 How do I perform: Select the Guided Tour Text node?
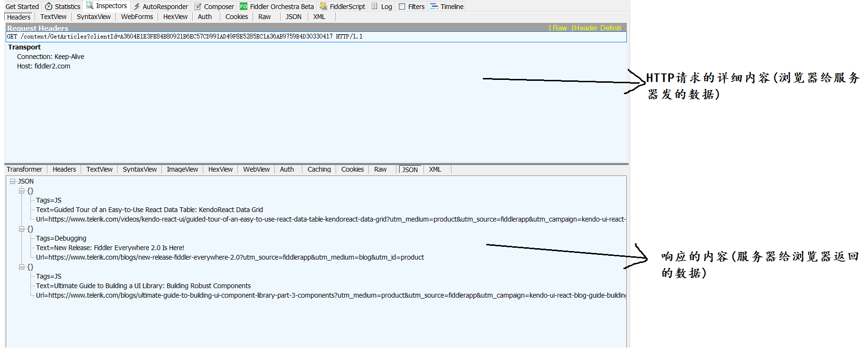point(150,210)
